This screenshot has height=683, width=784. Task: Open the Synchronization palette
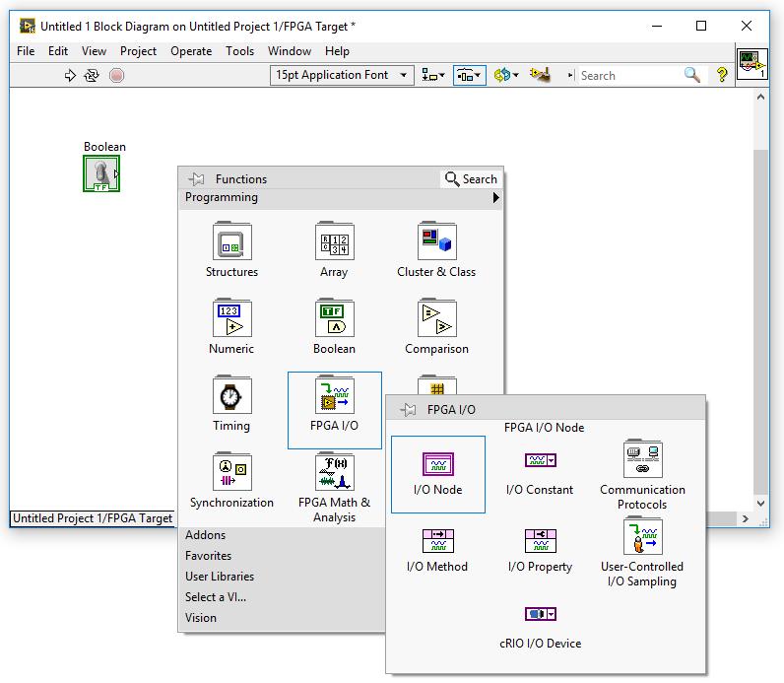point(232,472)
